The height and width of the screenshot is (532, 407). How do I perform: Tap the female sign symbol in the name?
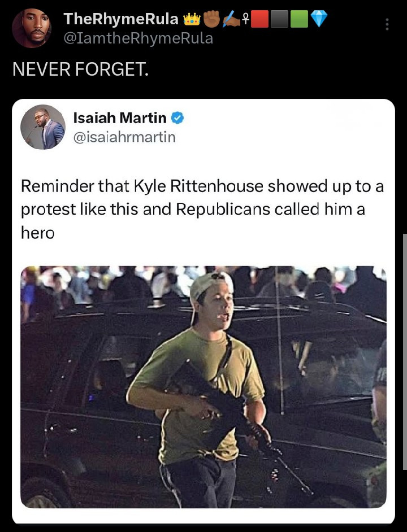coord(246,20)
